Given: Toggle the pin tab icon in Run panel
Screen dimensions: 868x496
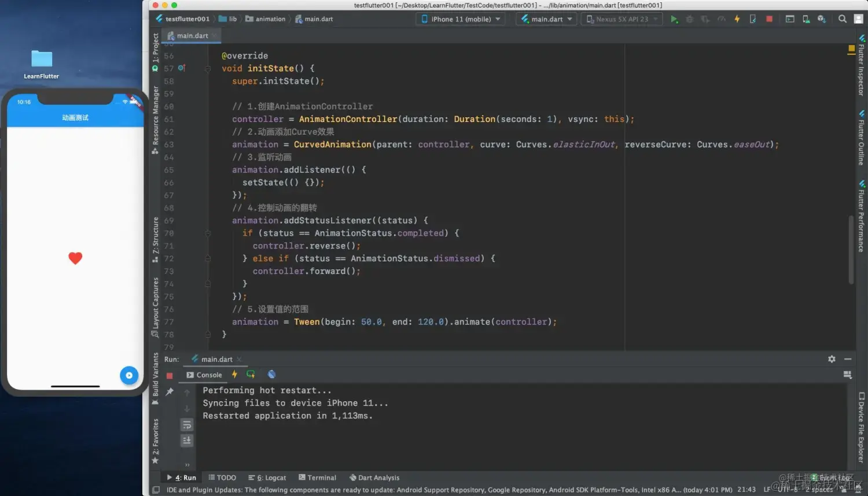Looking at the screenshot, I should (170, 392).
